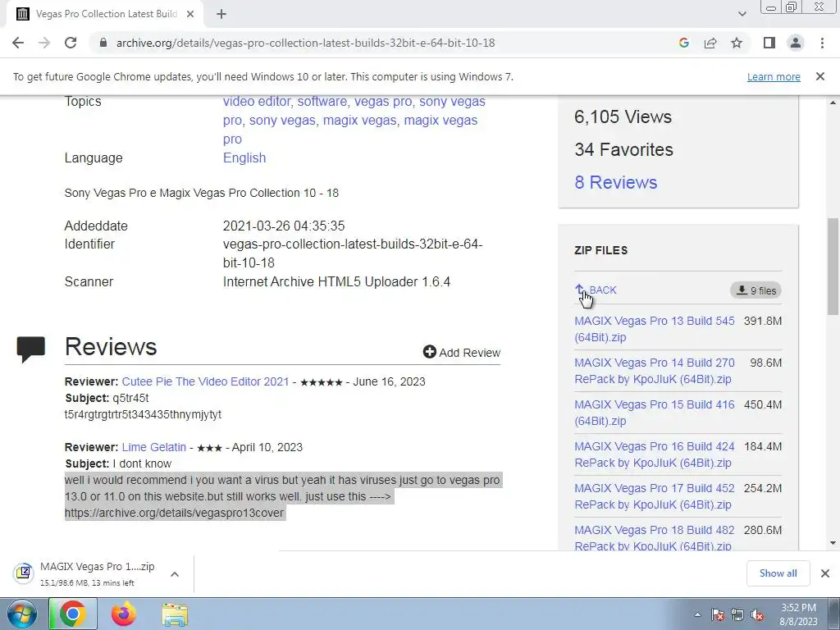
Task: Download MAGIX Vegas Pro 18 Build 482 zip
Action: [x=654, y=538]
